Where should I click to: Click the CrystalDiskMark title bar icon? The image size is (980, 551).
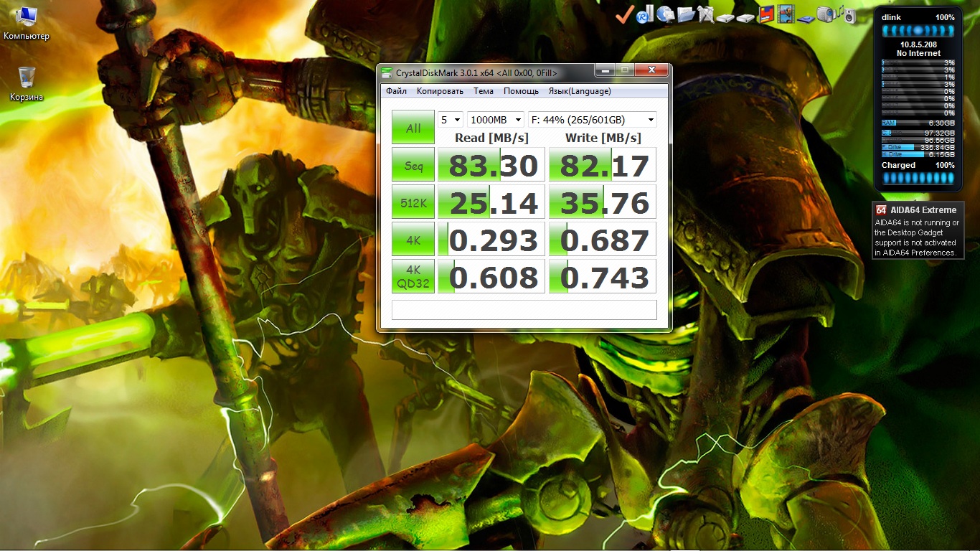[x=387, y=72]
